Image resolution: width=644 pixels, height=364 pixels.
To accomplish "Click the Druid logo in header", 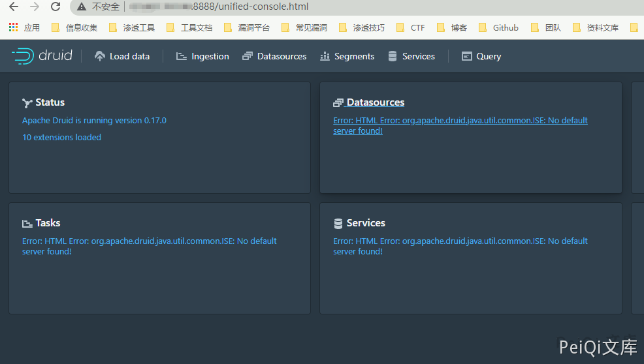I will pyautogui.click(x=42, y=56).
